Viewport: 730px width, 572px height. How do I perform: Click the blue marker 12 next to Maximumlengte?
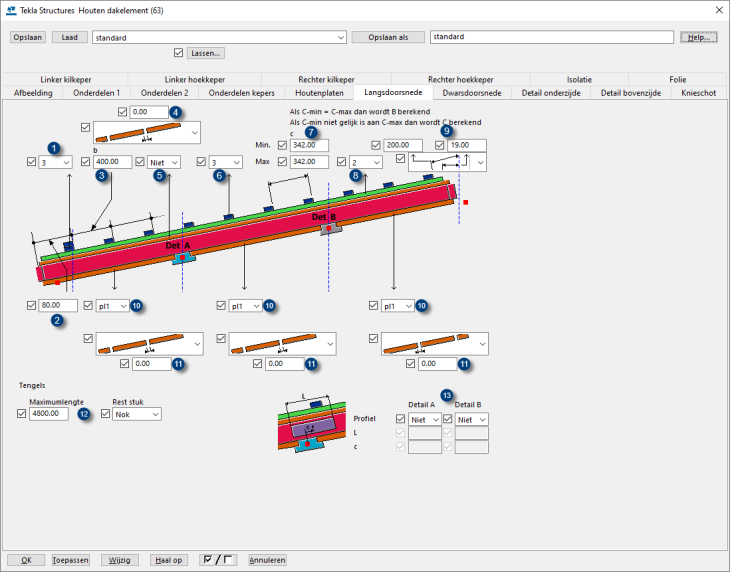(84, 414)
